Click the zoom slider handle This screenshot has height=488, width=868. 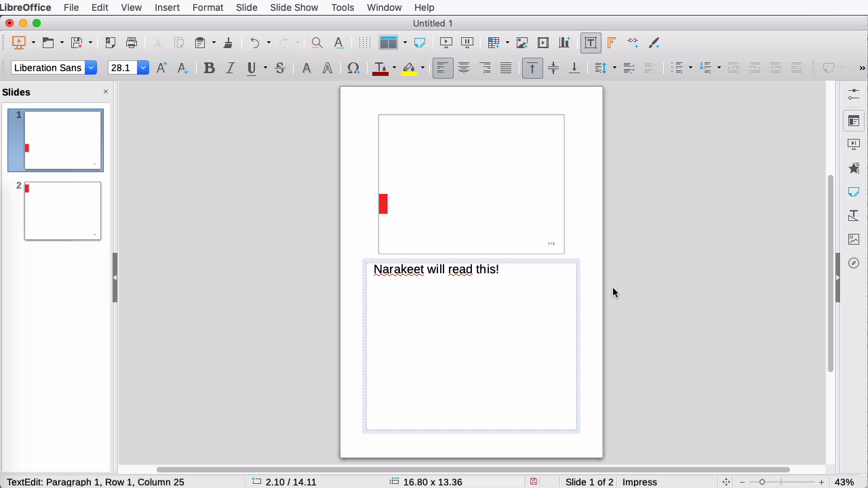pyautogui.click(x=762, y=482)
